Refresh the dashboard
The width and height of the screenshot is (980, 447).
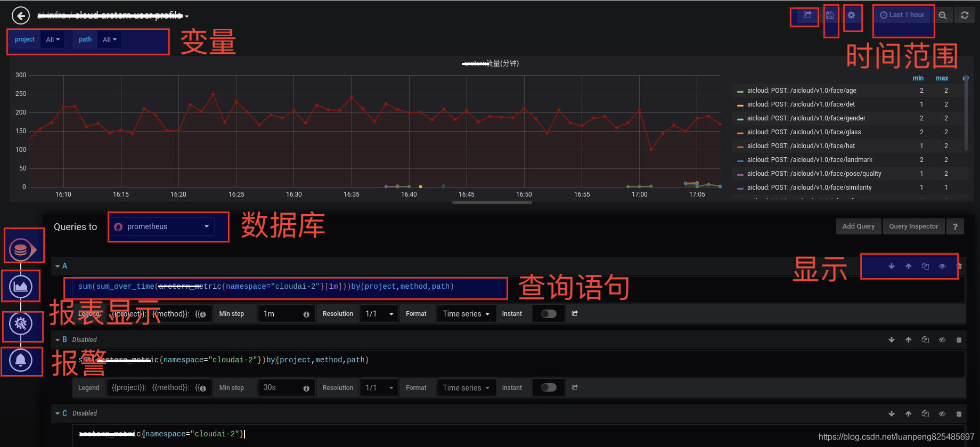pyautogui.click(x=965, y=15)
